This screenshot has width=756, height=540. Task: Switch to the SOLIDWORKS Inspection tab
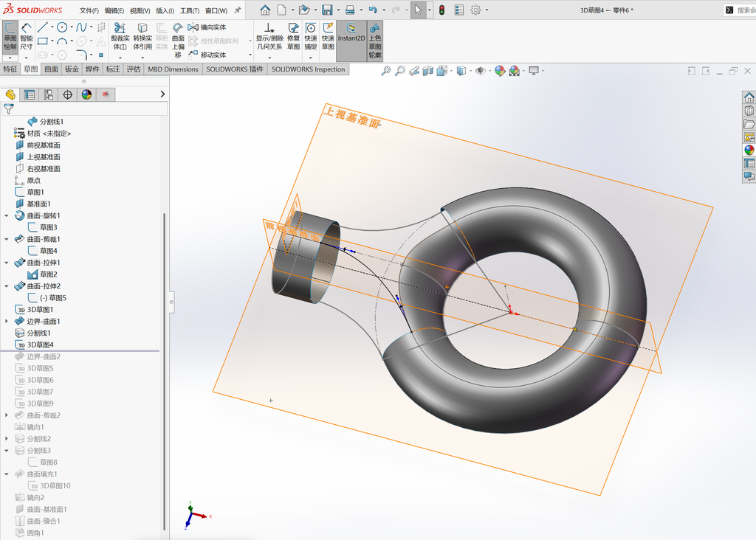pyautogui.click(x=308, y=69)
